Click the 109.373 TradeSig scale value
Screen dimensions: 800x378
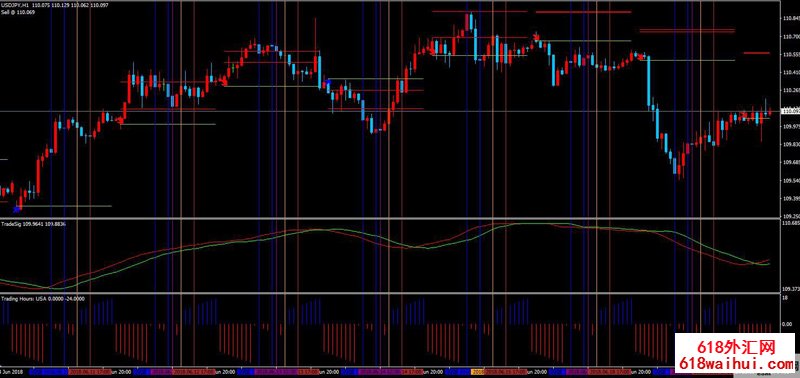coord(790,289)
